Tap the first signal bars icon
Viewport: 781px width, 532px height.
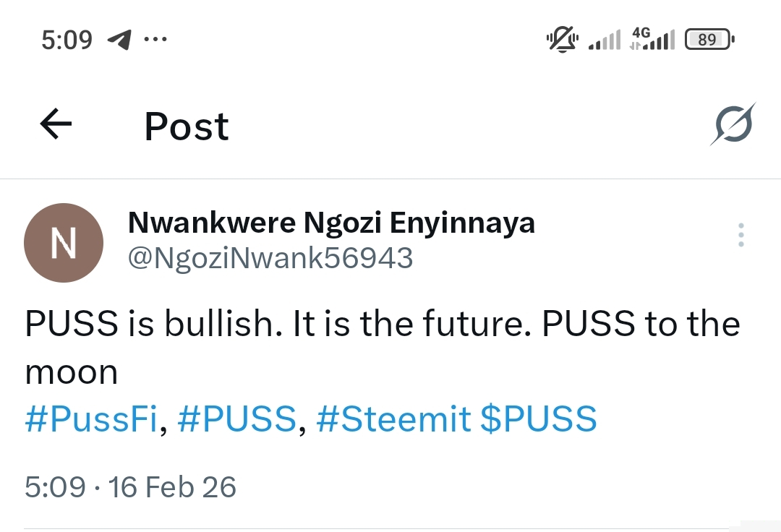pos(605,40)
